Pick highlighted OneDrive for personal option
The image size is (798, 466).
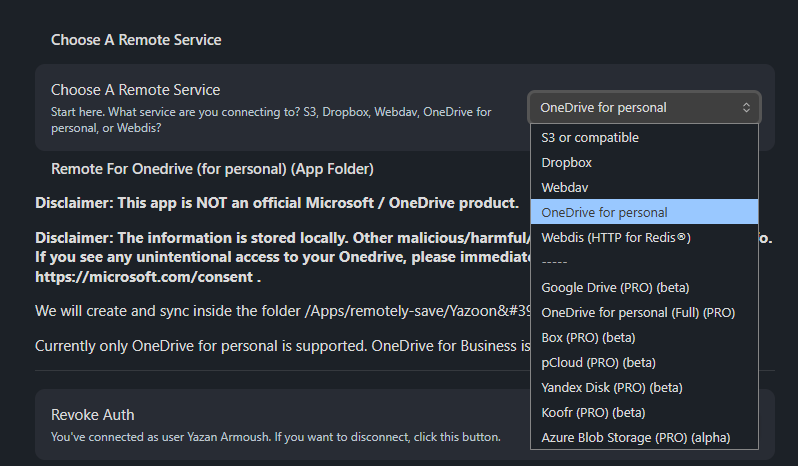point(644,212)
